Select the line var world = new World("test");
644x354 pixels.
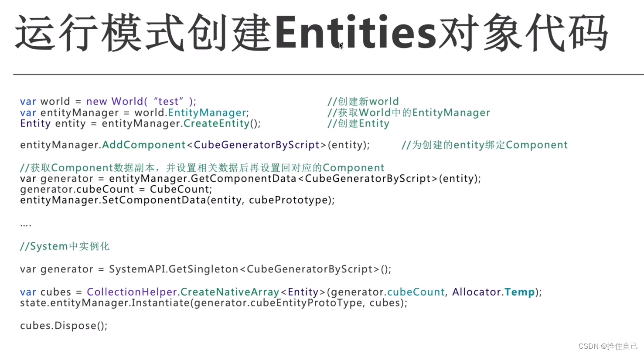[x=109, y=102]
